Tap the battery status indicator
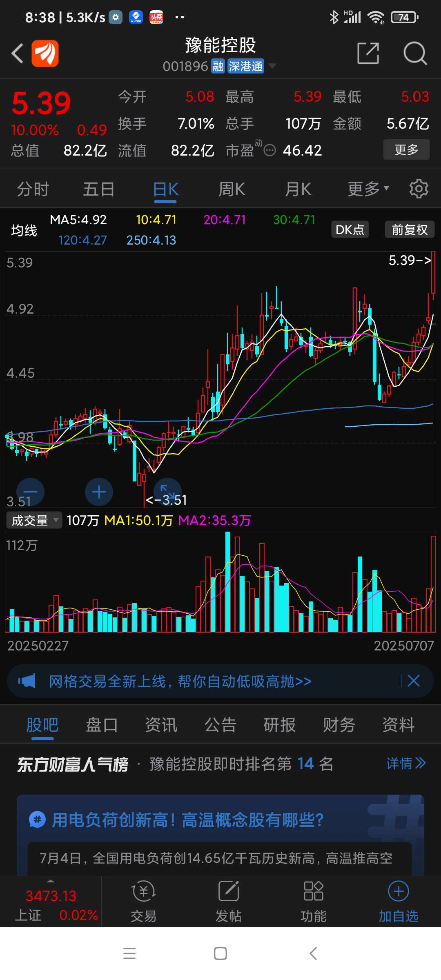 404,17
